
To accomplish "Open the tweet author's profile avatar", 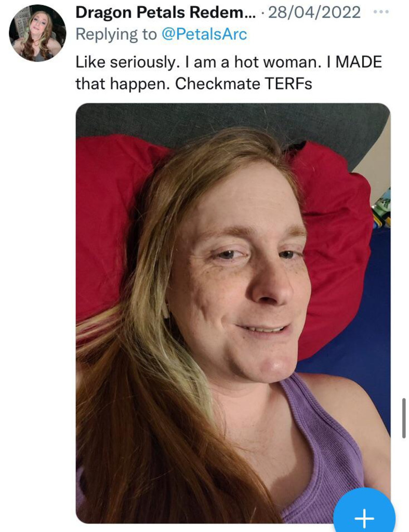I will pyautogui.click(x=37, y=33).
